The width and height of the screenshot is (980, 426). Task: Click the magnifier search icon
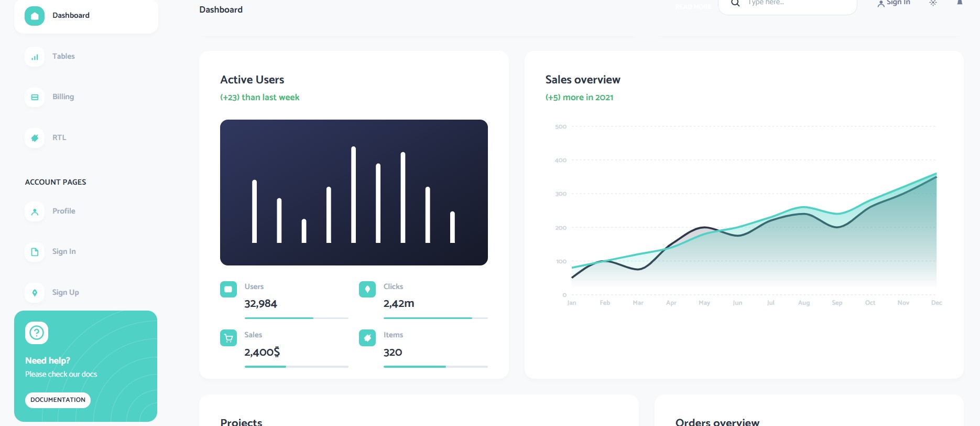point(735,3)
